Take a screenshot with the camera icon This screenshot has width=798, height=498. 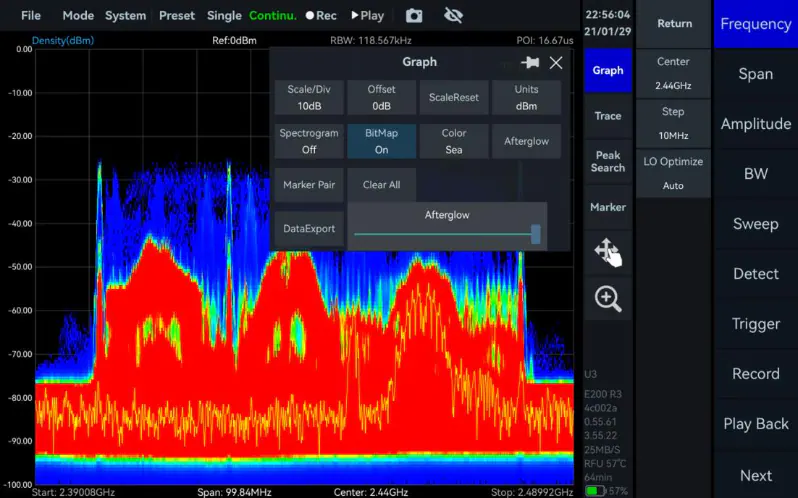(x=414, y=16)
